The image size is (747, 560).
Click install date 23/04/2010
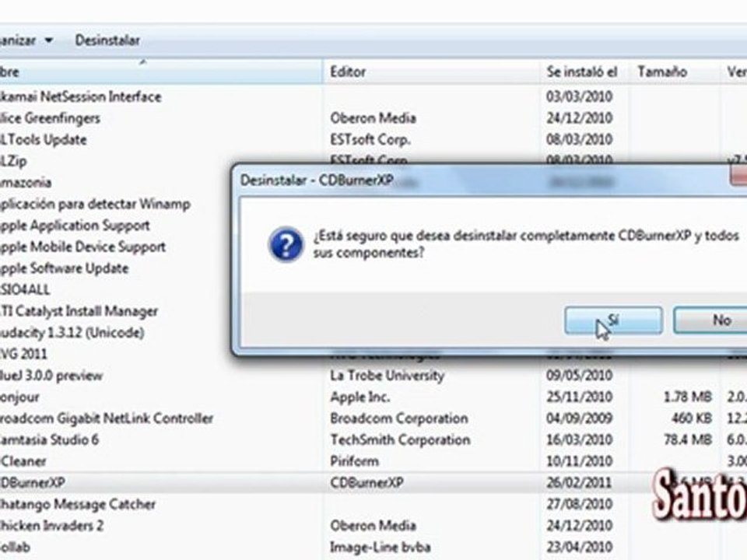(x=579, y=547)
